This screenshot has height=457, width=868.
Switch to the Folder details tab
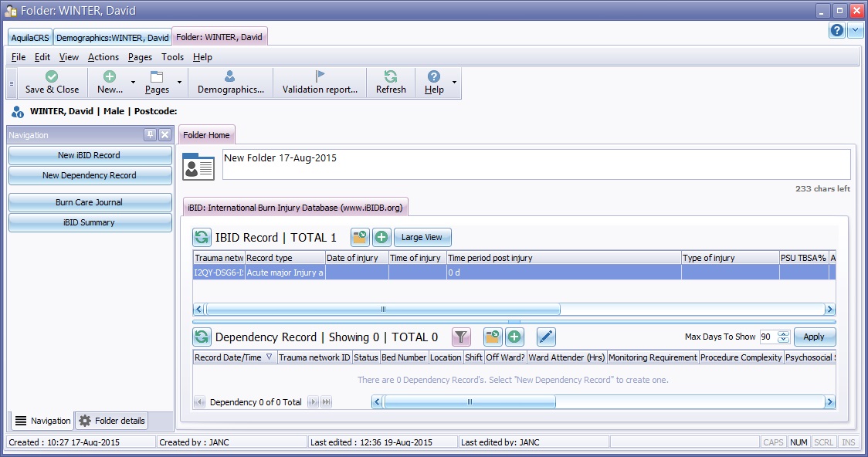pos(112,421)
